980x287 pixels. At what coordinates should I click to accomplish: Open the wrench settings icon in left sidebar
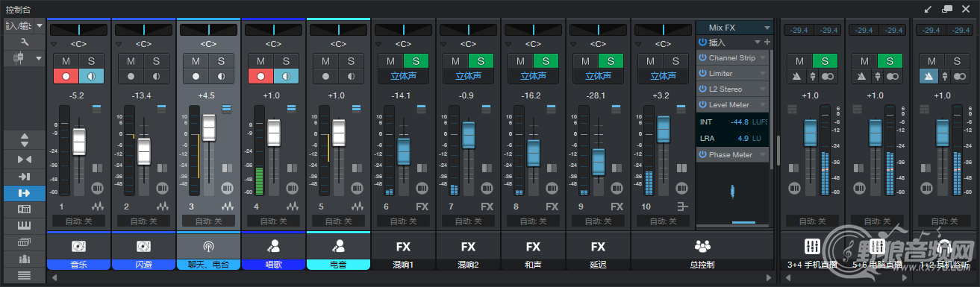coord(25,42)
